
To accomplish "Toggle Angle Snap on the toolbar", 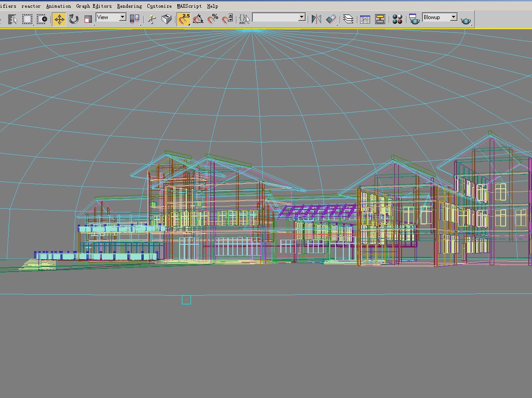I will click(x=198, y=19).
